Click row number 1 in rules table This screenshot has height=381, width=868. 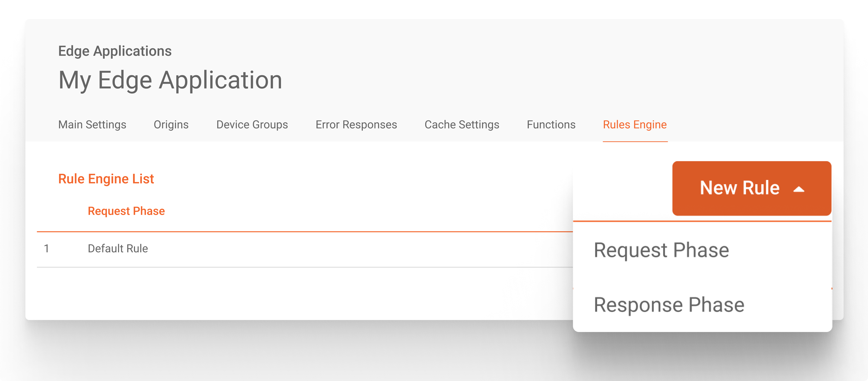[x=46, y=248]
